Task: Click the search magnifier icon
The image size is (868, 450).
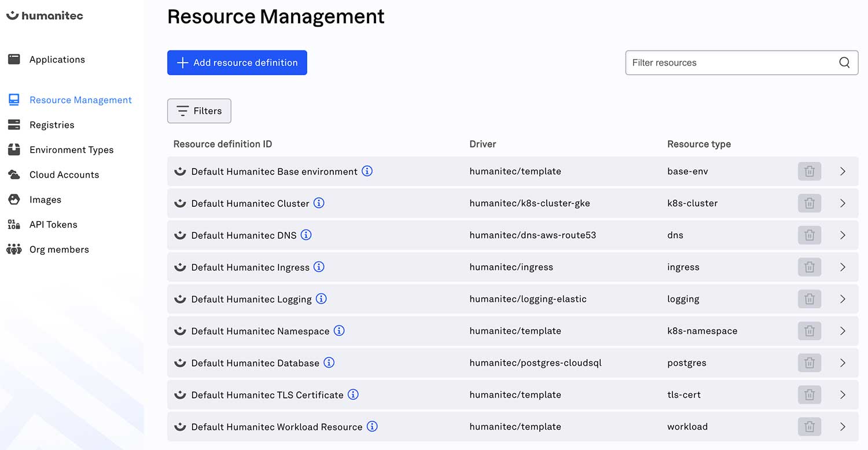Action: tap(844, 63)
